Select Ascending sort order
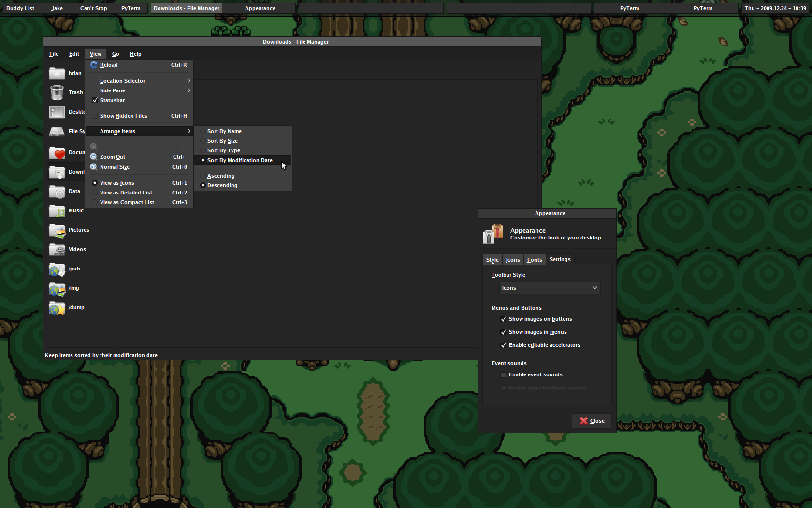The width and height of the screenshot is (812, 508). click(243, 176)
